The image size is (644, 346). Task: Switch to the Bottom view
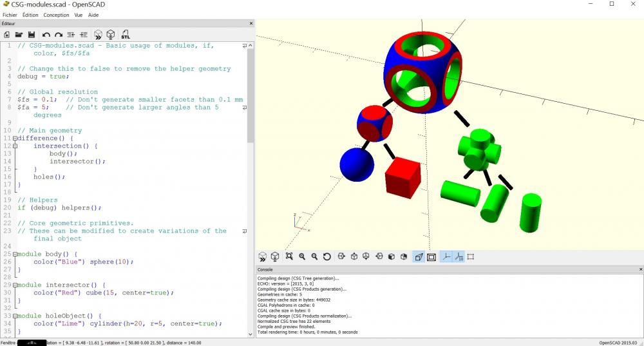[366, 257]
